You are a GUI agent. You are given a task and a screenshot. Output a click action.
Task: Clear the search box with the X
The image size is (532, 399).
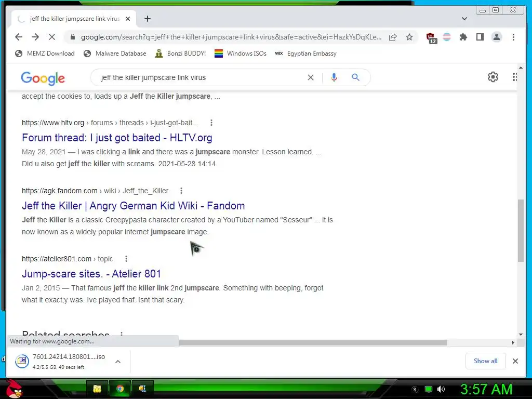tap(311, 77)
